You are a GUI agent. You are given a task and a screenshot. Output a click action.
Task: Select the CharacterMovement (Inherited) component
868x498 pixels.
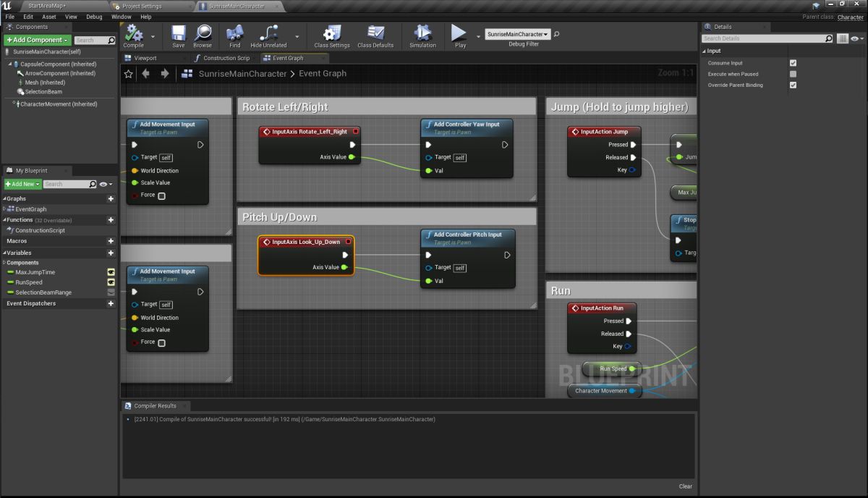[x=59, y=104]
